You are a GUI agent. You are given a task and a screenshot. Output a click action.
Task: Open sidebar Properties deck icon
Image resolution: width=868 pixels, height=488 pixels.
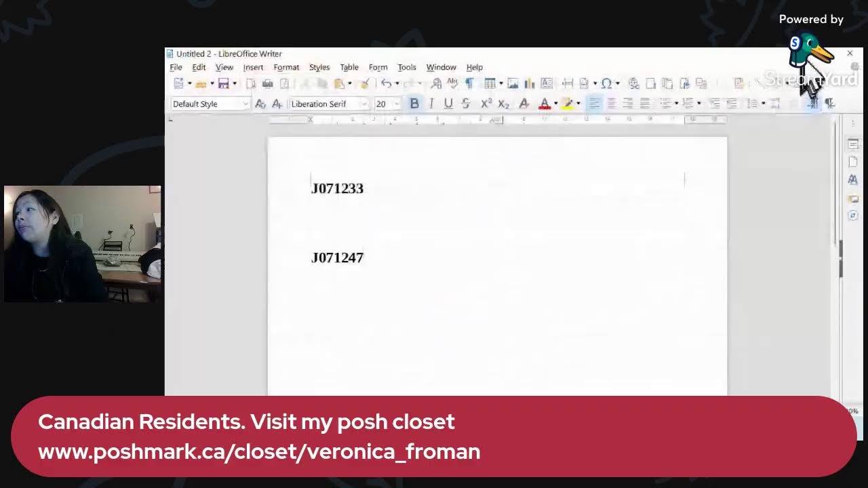click(x=853, y=144)
